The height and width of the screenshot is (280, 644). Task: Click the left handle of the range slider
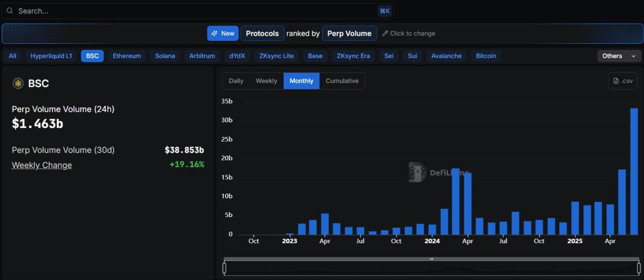[224, 268]
